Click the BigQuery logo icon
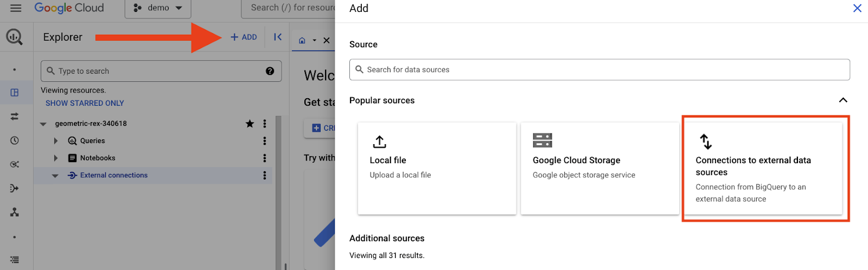Image resolution: width=868 pixels, height=270 pixels. point(14,37)
